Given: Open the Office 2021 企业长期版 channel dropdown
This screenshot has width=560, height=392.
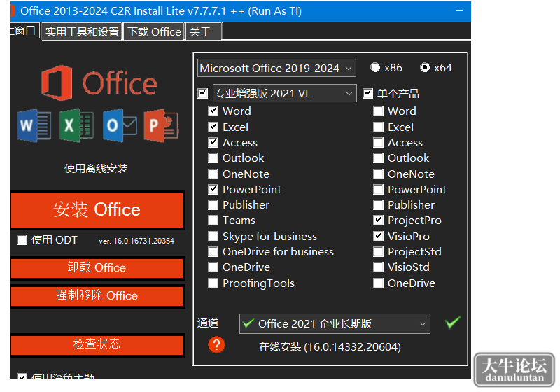Looking at the screenshot, I should click(335, 324).
